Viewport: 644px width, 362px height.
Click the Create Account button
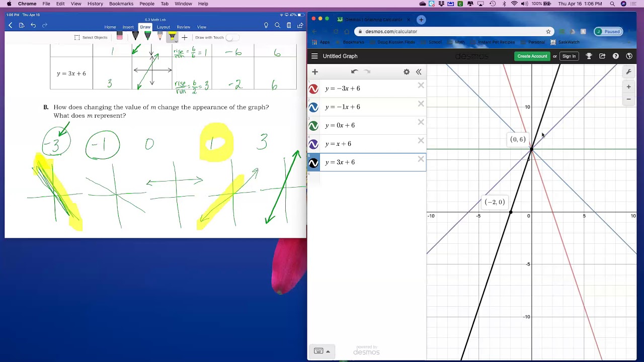click(532, 56)
